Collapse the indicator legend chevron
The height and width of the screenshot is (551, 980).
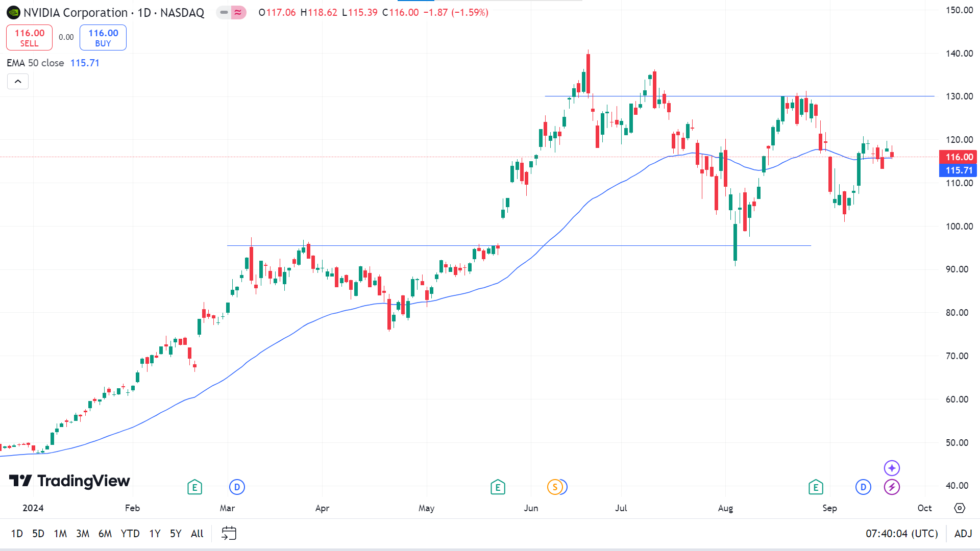click(x=18, y=82)
